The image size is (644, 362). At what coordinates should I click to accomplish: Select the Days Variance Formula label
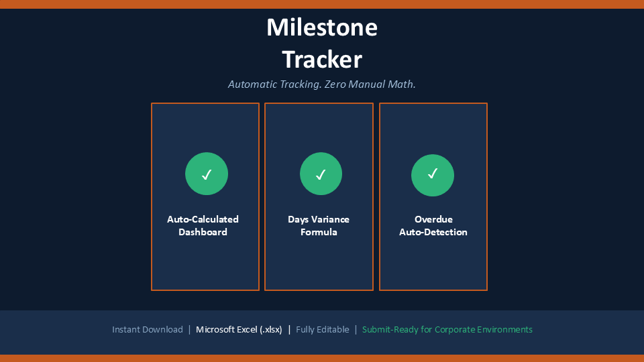pos(319,226)
